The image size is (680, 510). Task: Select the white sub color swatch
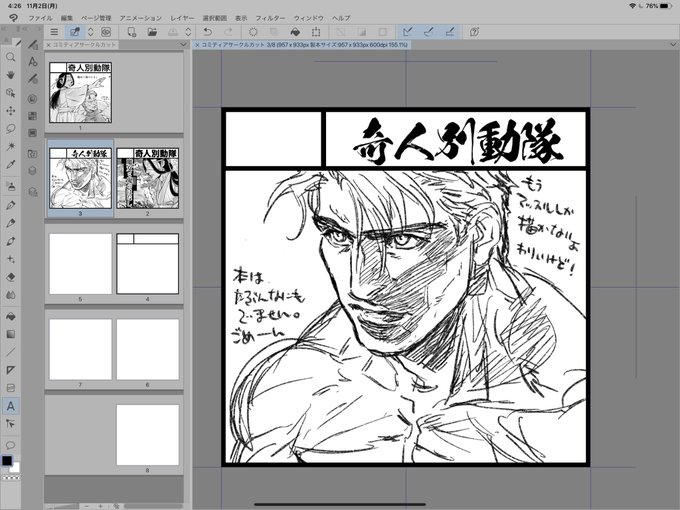pyautogui.click(x=16, y=468)
